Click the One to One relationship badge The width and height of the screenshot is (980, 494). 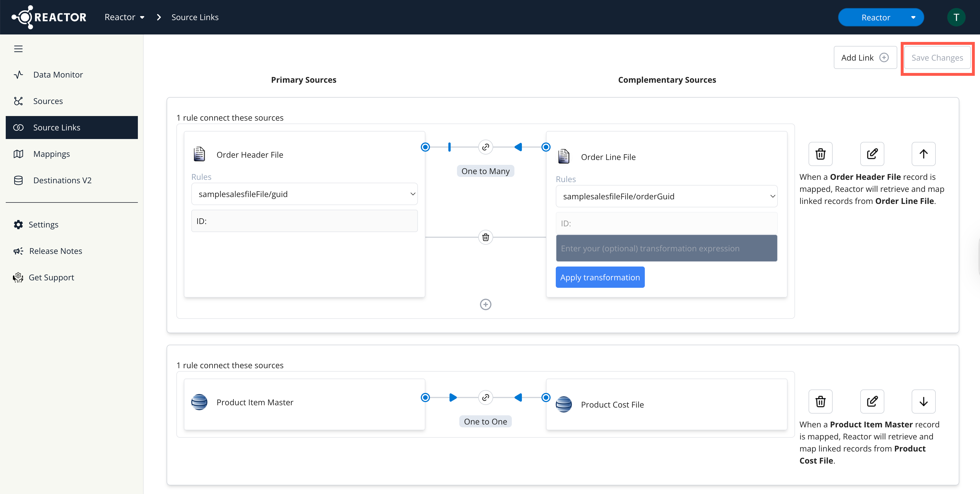[485, 421]
